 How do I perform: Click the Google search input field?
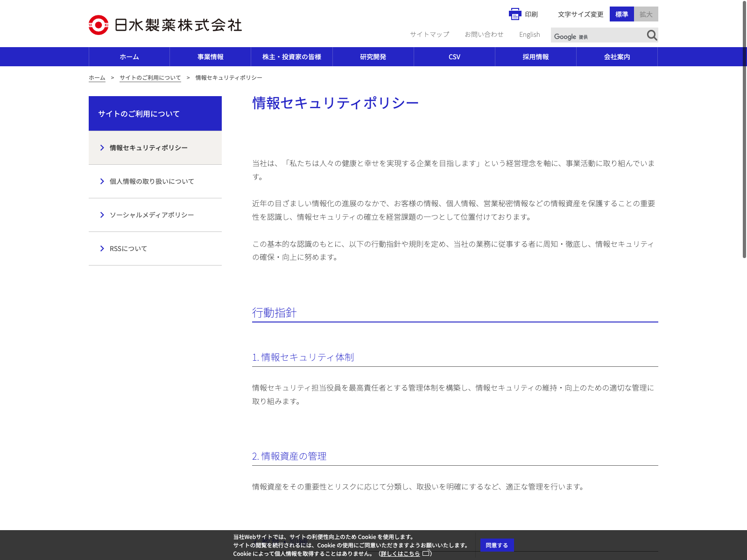[x=598, y=35]
